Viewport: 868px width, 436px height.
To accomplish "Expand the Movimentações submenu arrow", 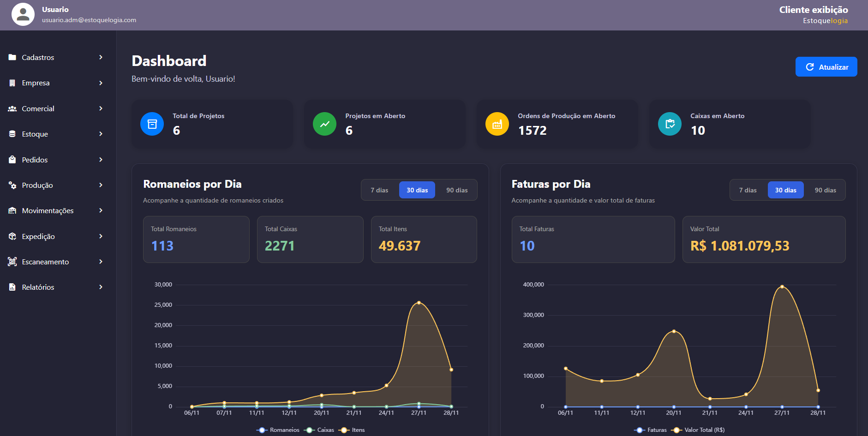I will tap(101, 210).
